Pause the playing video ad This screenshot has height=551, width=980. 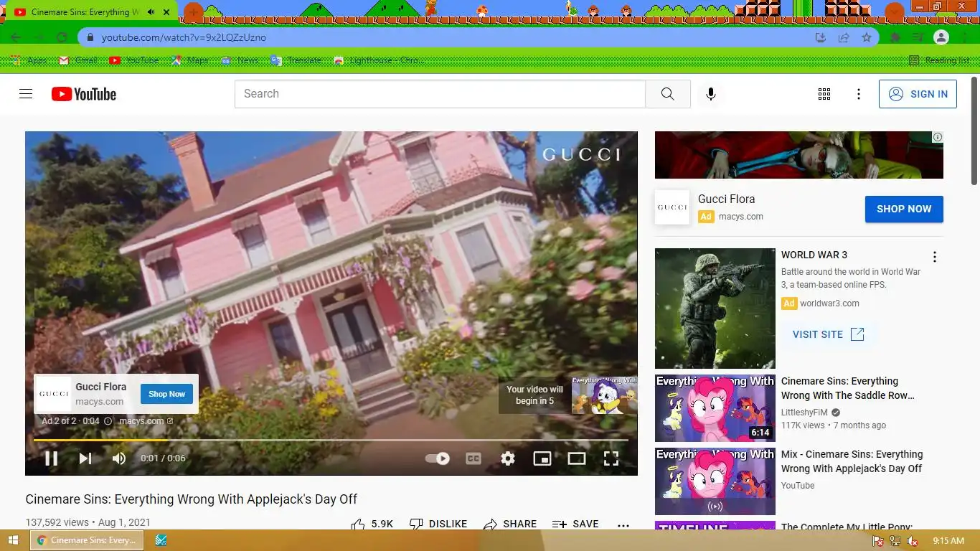(x=52, y=458)
